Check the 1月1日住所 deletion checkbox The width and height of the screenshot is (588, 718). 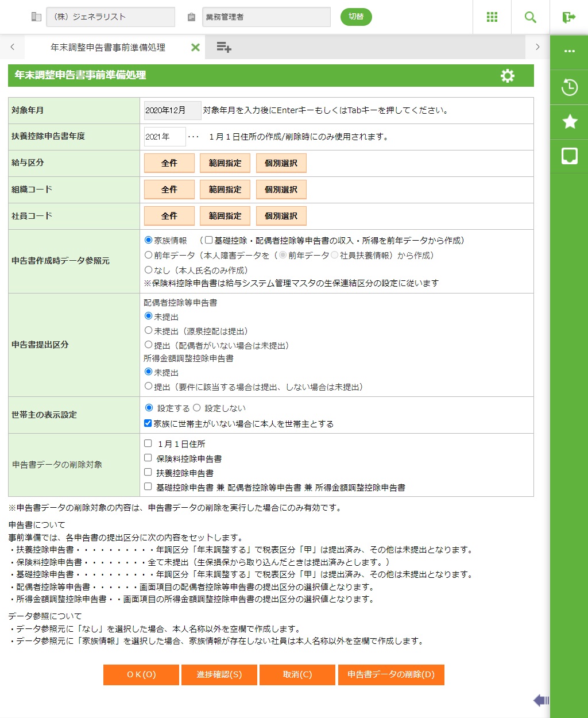point(148,443)
